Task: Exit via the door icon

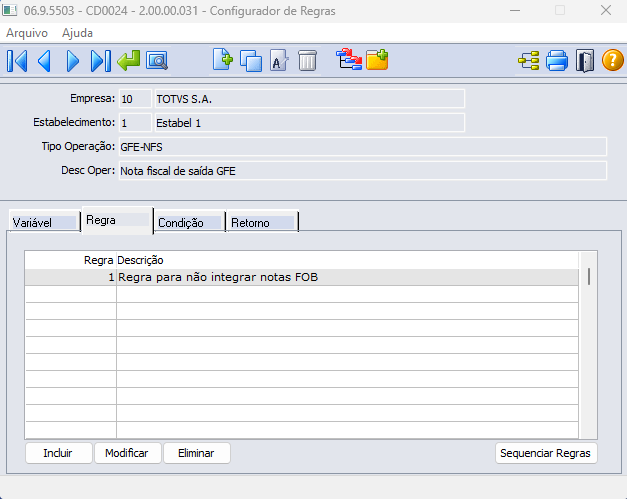Action: coord(585,61)
